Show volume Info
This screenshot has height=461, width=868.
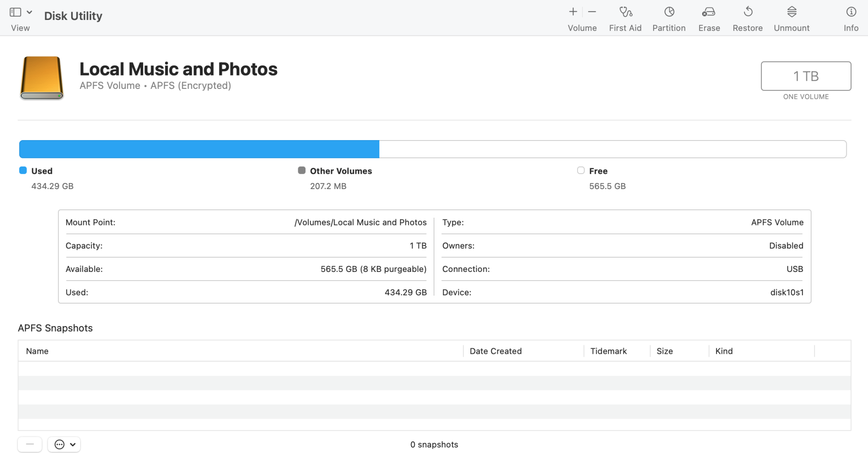[851, 19]
